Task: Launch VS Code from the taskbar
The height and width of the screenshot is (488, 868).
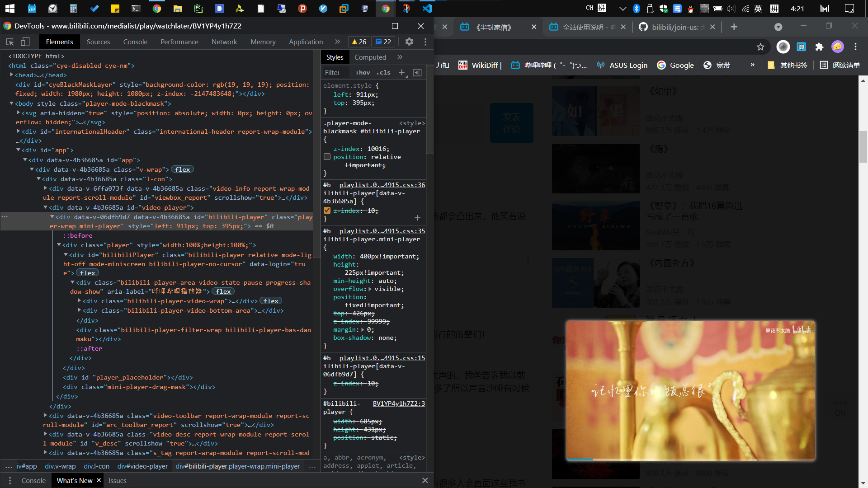Action: tap(427, 9)
